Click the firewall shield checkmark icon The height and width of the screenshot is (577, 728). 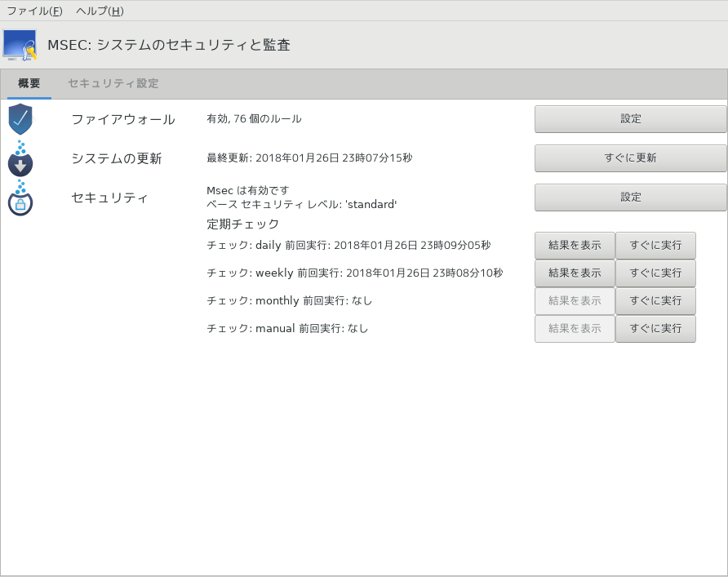20,119
